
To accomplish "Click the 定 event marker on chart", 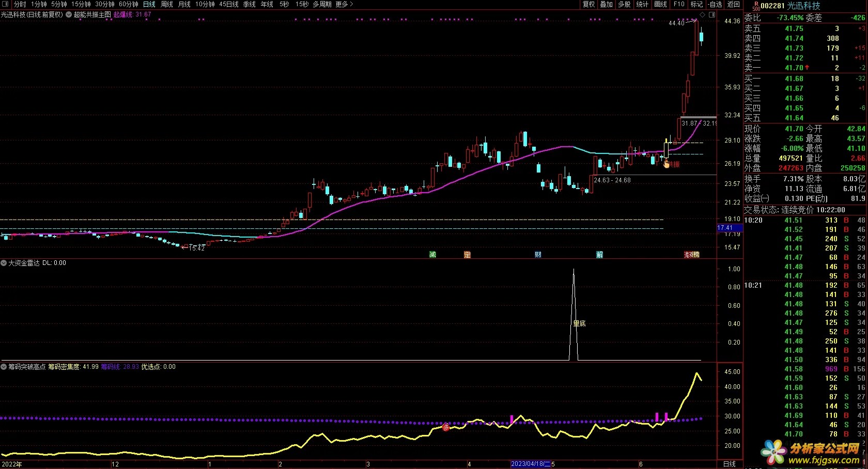I will click(x=467, y=255).
